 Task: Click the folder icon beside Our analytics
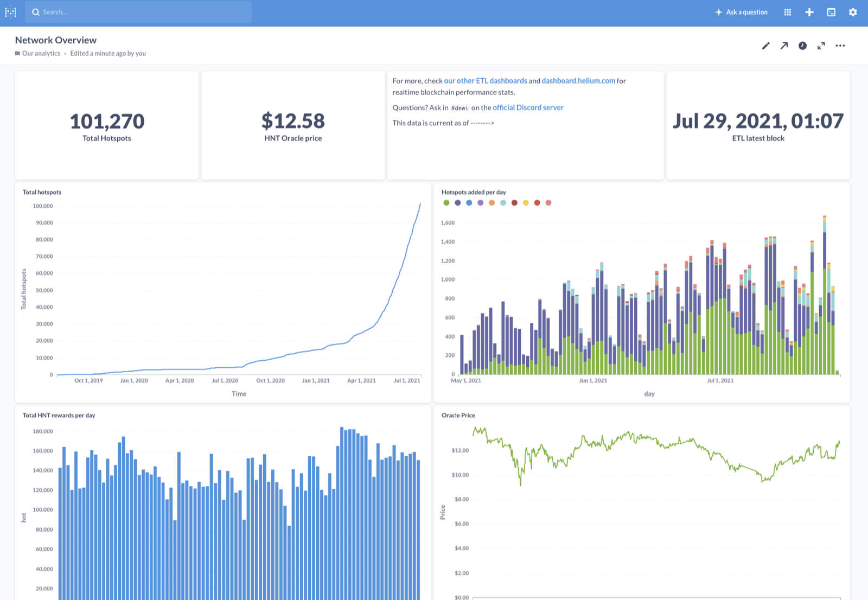pos(17,53)
